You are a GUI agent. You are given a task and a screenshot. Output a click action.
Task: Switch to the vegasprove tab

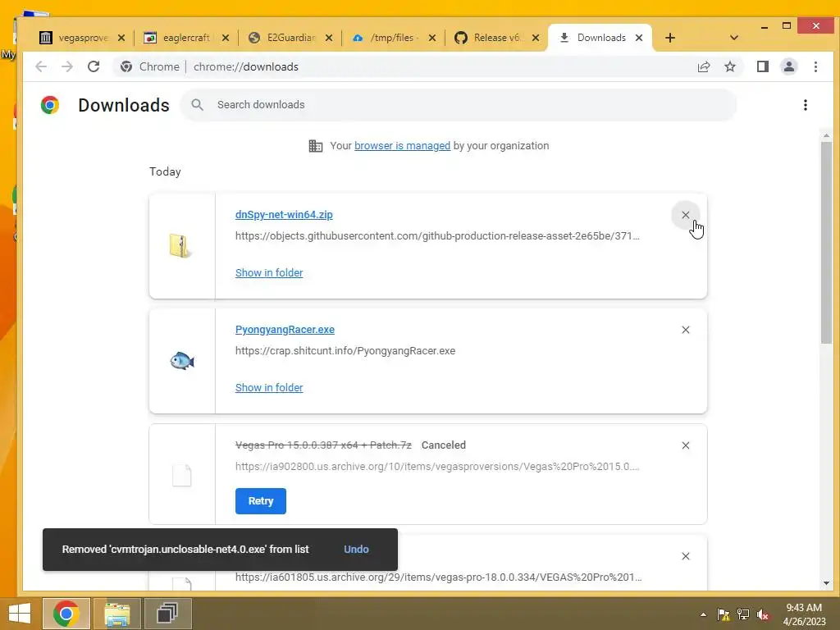[83, 38]
